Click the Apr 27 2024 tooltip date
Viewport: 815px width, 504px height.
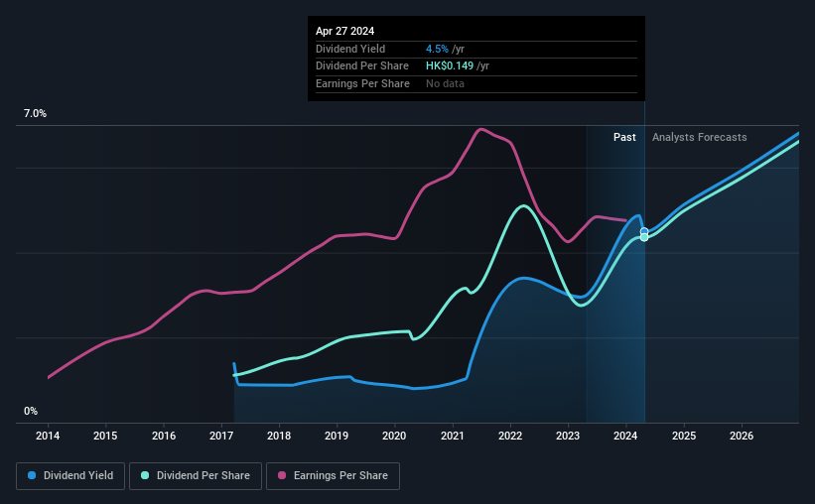(344, 31)
